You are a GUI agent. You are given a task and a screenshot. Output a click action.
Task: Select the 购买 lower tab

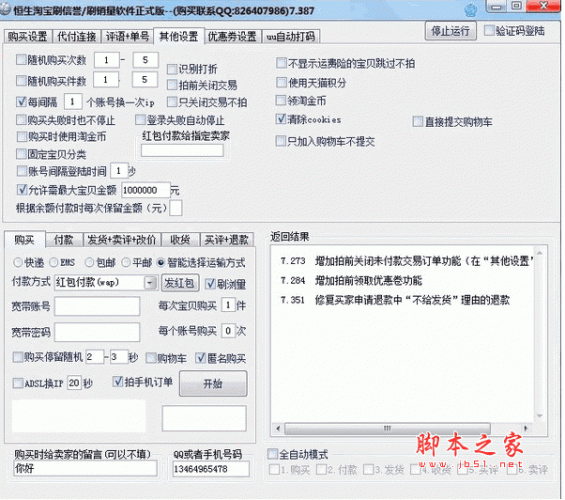click(x=25, y=240)
